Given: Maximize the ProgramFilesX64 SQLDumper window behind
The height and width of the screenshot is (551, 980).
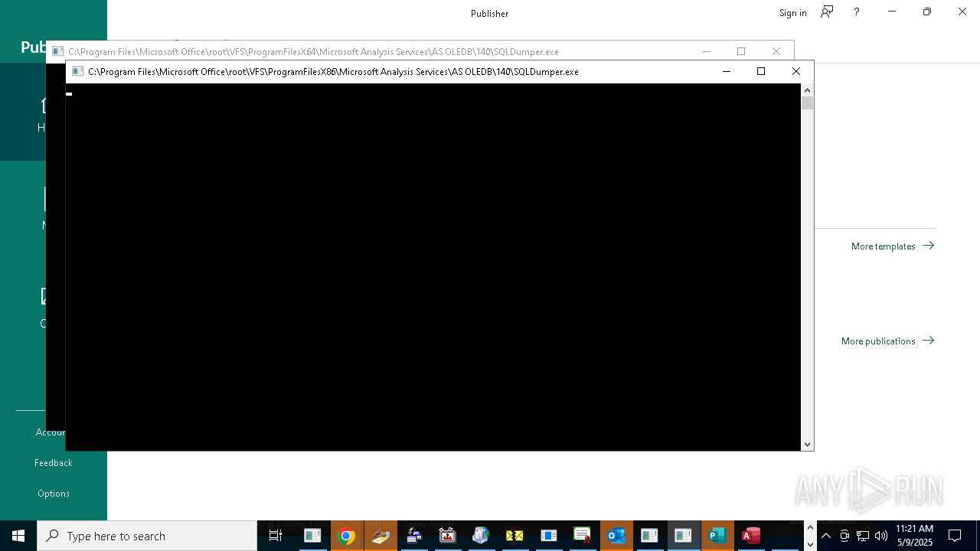Looking at the screenshot, I should point(741,51).
